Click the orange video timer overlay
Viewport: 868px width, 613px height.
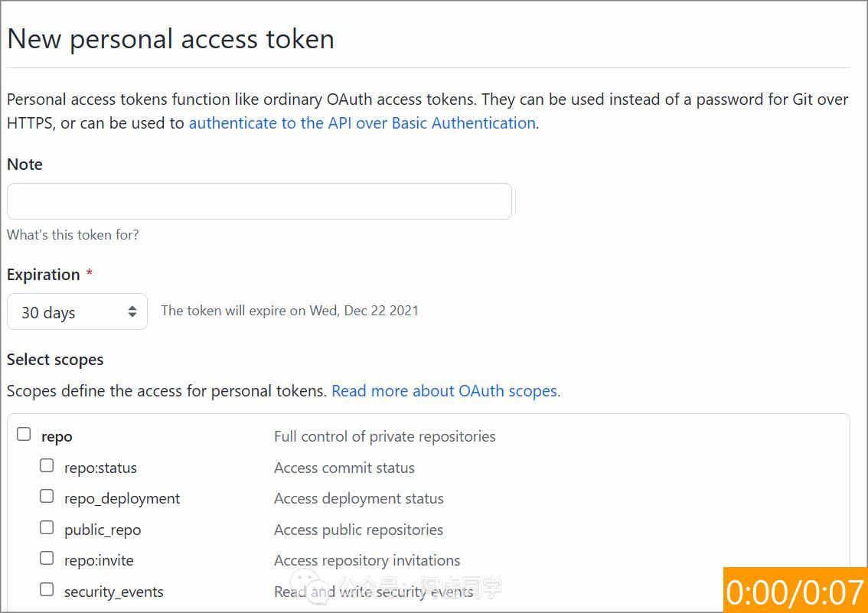point(795,590)
